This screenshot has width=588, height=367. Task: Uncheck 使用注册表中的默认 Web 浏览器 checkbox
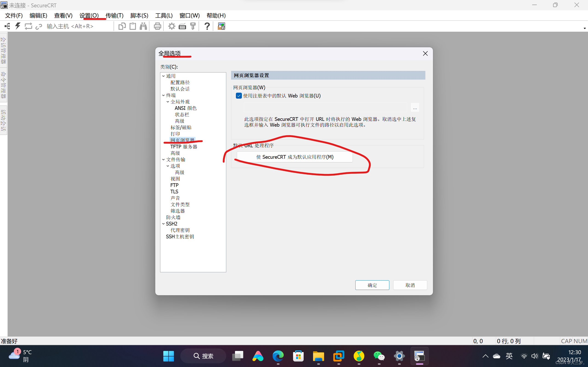(239, 96)
